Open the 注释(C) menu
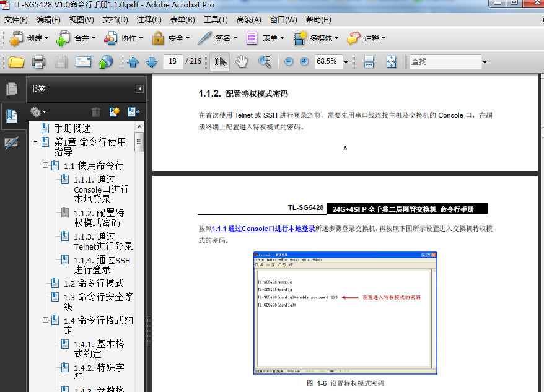This screenshot has height=392, width=544. (x=149, y=20)
